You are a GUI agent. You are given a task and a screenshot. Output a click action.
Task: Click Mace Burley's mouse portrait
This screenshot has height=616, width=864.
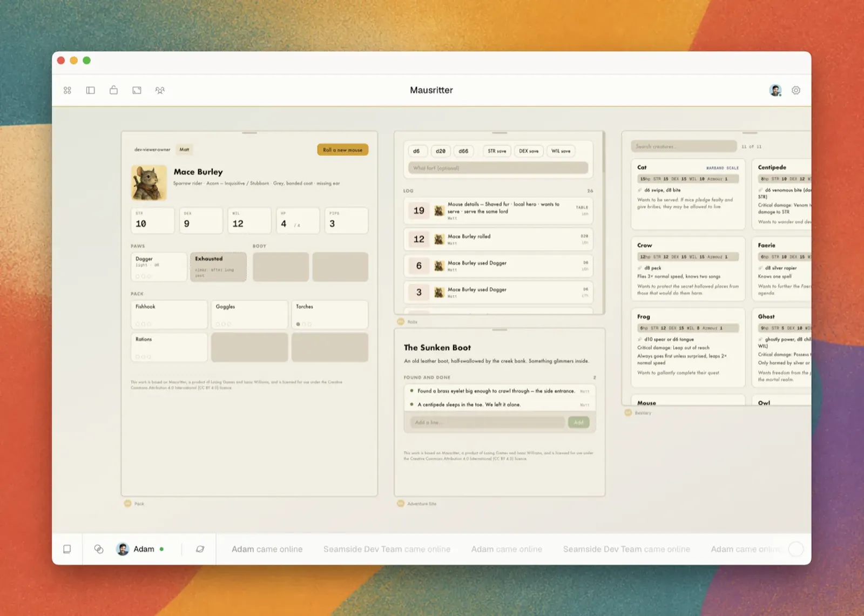(149, 183)
